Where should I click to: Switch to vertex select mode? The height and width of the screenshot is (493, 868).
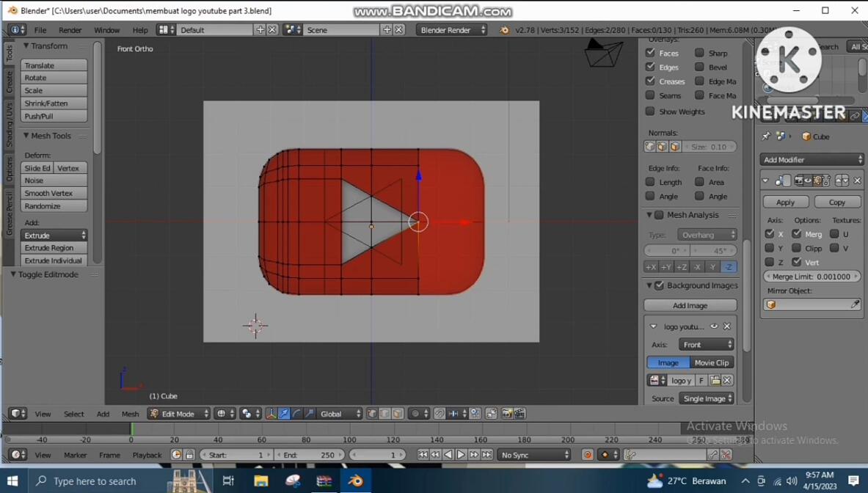click(x=372, y=413)
